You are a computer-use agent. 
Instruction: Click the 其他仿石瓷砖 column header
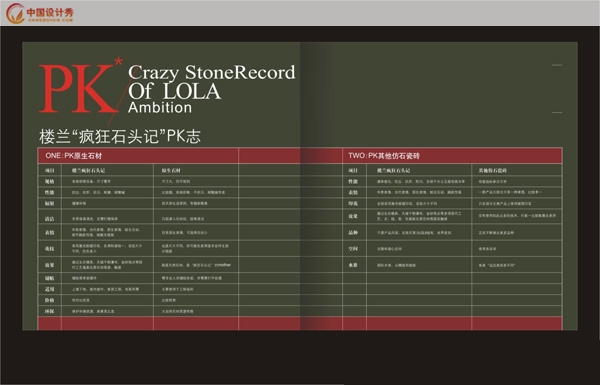point(492,170)
